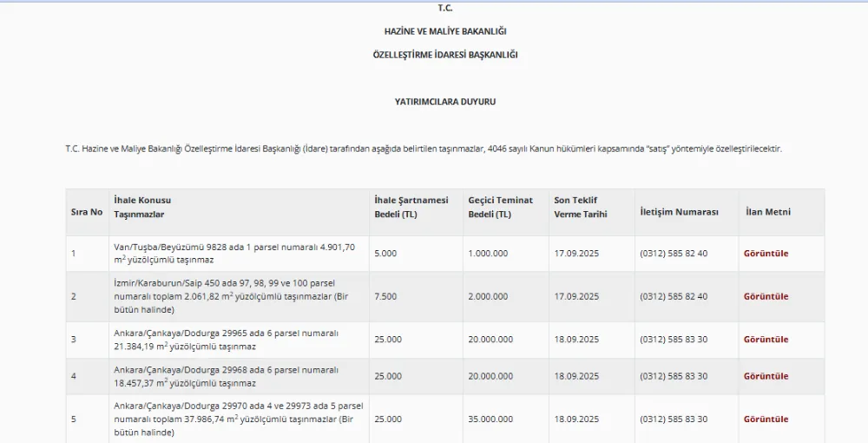The image size is (868, 443).
Task: Select the Van/Tuşba/Beyüzümü property description
Action: [234, 253]
